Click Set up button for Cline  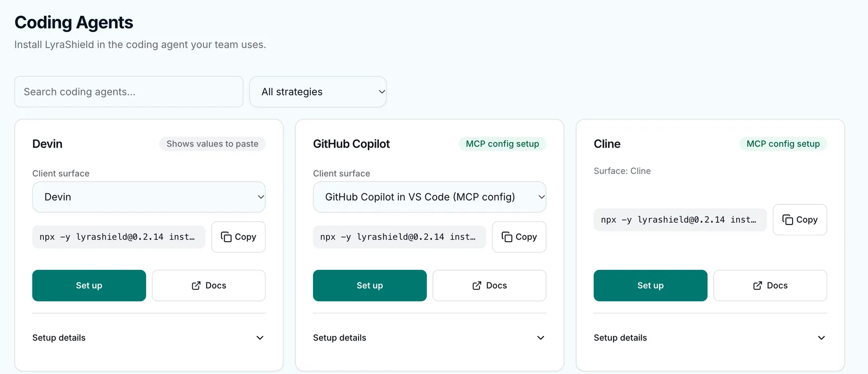pyautogui.click(x=650, y=286)
